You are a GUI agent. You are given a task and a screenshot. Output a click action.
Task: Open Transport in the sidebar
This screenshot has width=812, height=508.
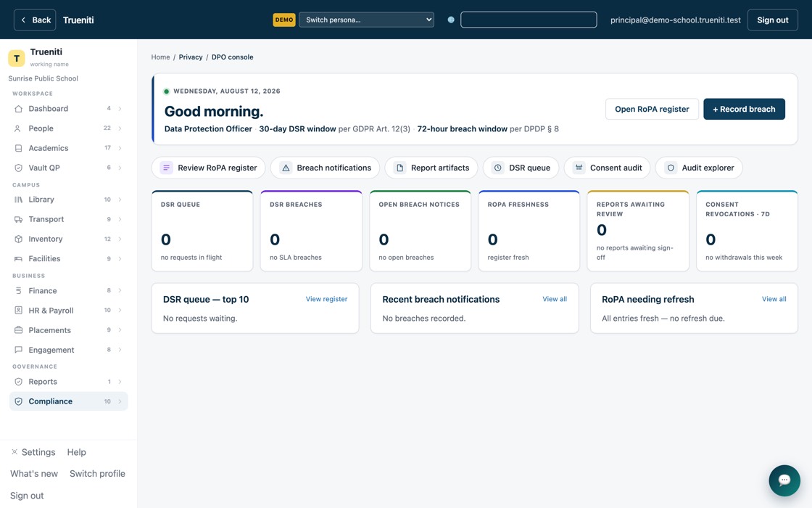68,219
